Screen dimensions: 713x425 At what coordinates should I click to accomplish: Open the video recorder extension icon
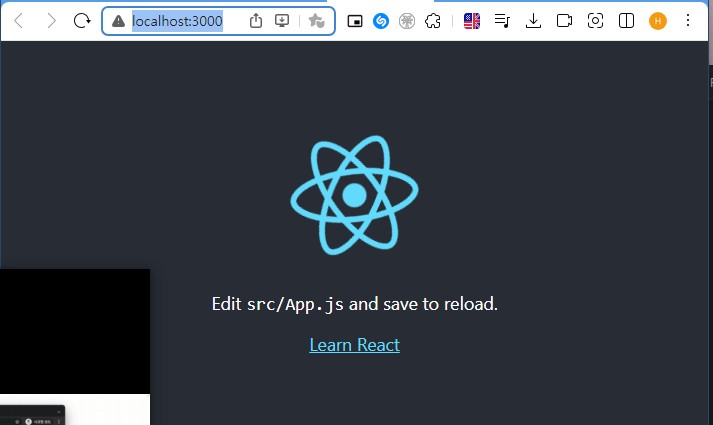click(x=564, y=21)
